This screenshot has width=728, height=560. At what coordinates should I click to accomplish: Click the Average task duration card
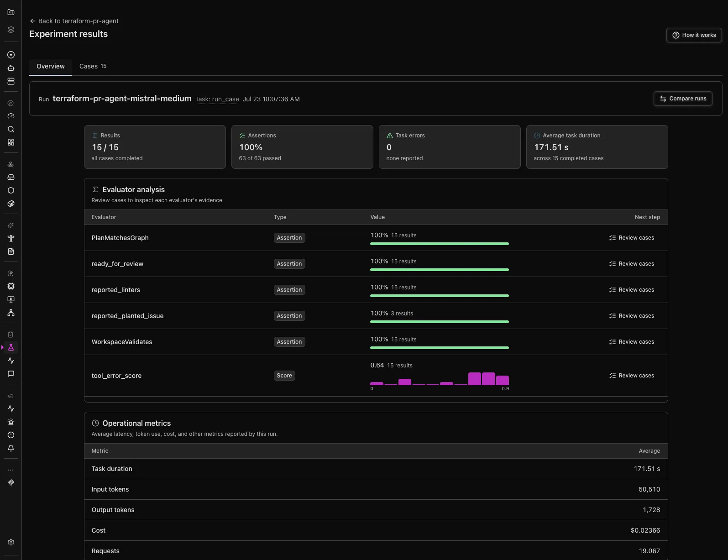click(597, 147)
